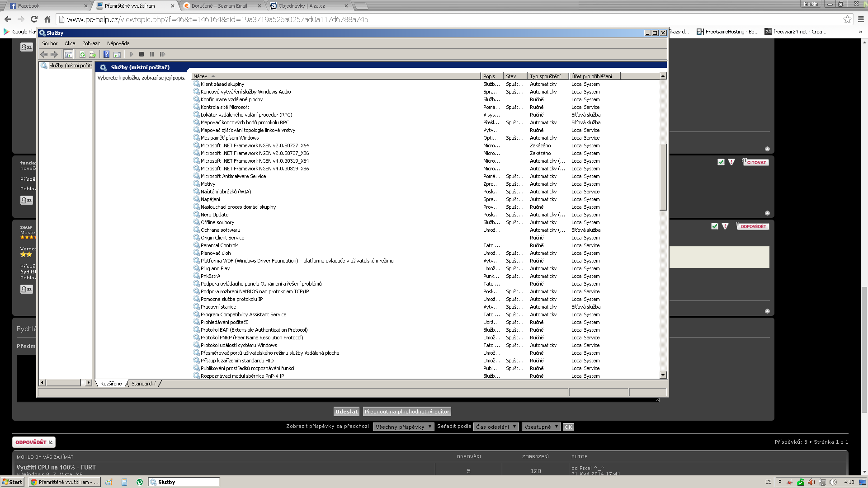Click Přepnout na plnohodnotný editor button

(x=407, y=412)
